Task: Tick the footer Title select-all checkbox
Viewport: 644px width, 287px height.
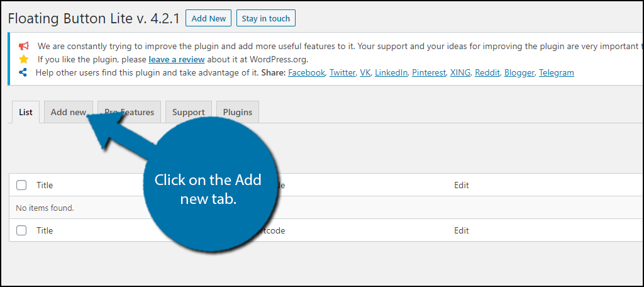Action: [x=21, y=230]
